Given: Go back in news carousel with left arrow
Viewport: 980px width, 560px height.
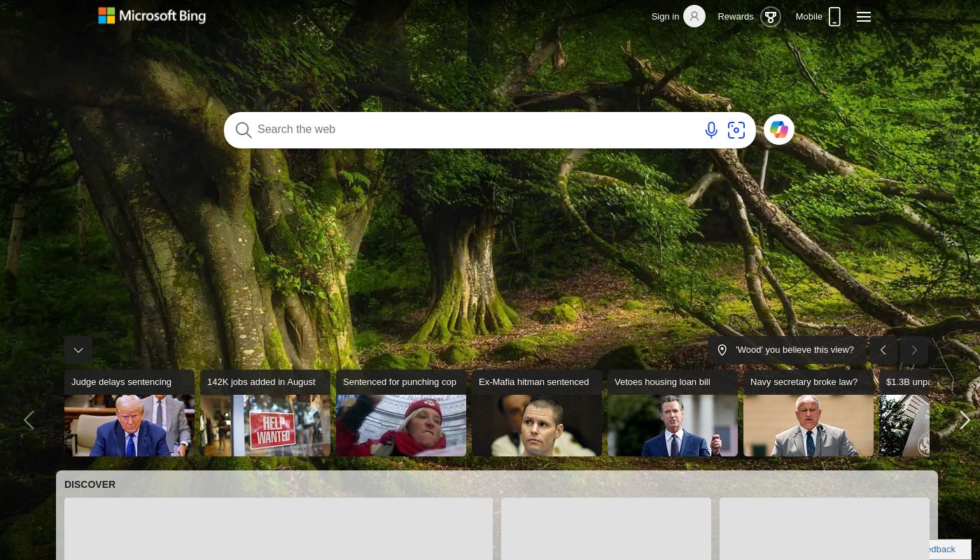Looking at the screenshot, I should (29, 420).
